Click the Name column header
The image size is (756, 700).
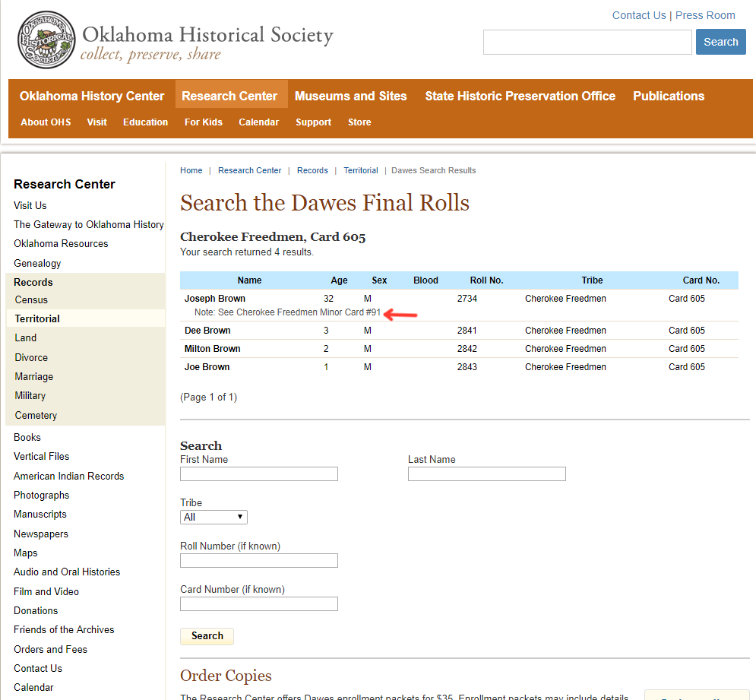pos(249,280)
